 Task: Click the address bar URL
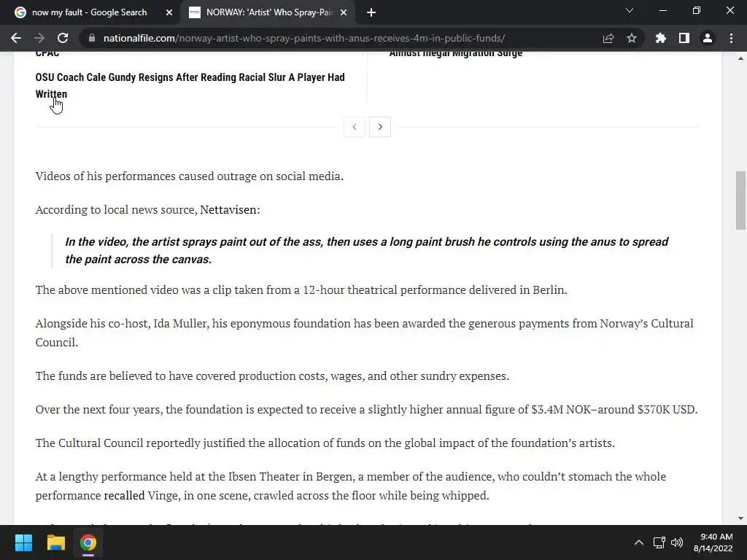[304, 38]
